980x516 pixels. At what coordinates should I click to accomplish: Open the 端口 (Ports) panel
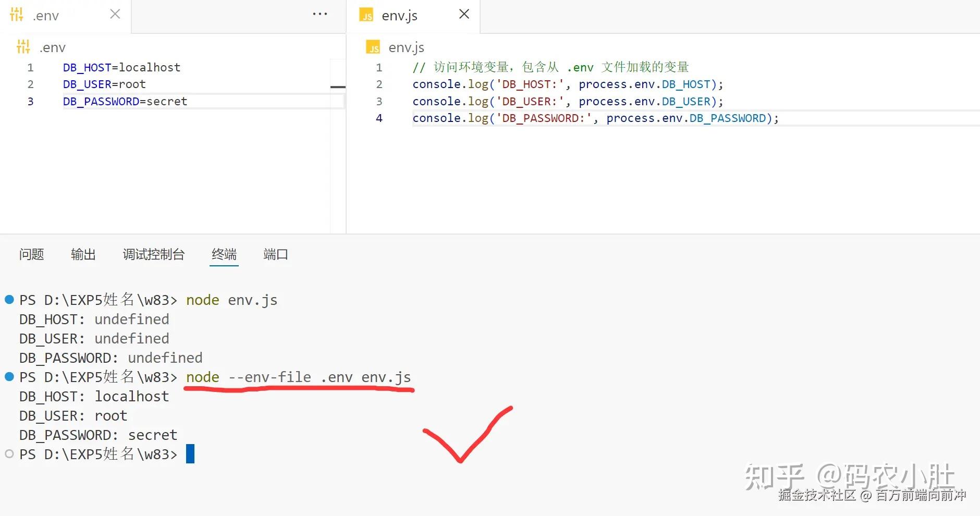(275, 254)
